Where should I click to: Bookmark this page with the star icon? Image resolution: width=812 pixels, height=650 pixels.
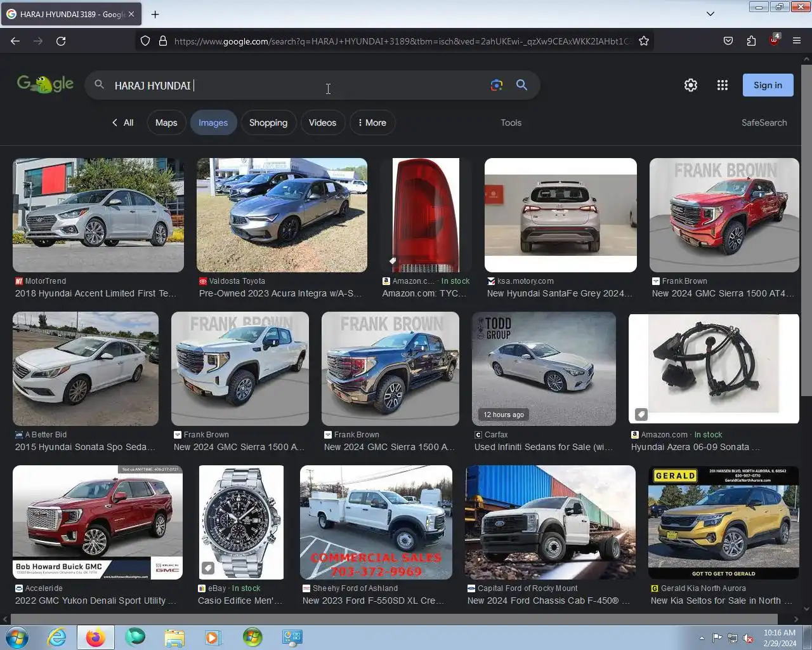point(644,41)
